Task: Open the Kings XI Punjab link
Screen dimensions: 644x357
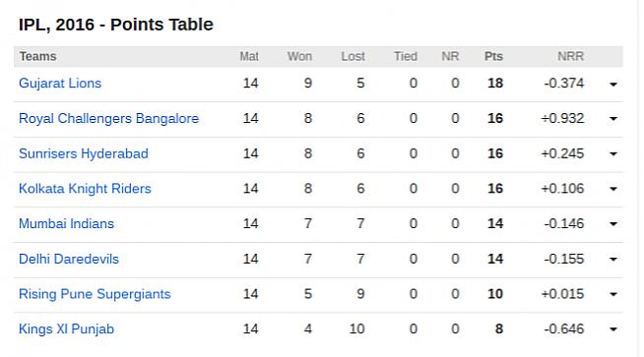Action: click(67, 329)
